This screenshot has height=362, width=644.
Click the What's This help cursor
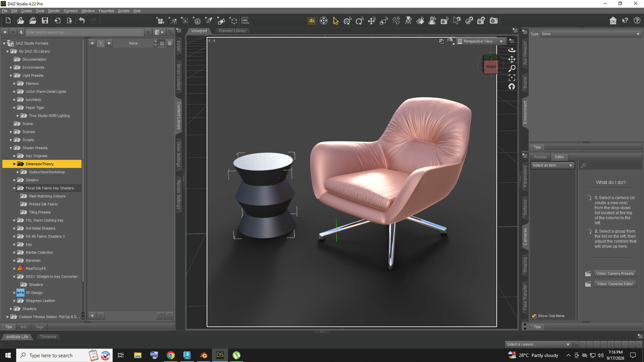(x=625, y=21)
